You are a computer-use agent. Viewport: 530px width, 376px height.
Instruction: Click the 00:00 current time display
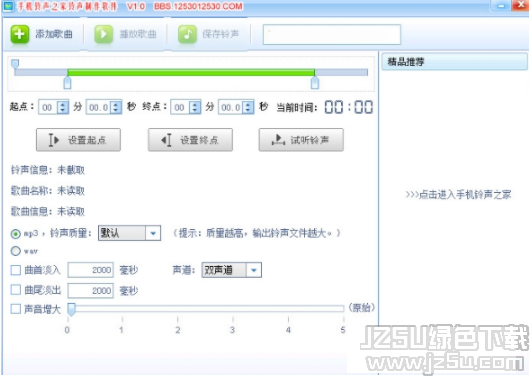pyautogui.click(x=349, y=107)
